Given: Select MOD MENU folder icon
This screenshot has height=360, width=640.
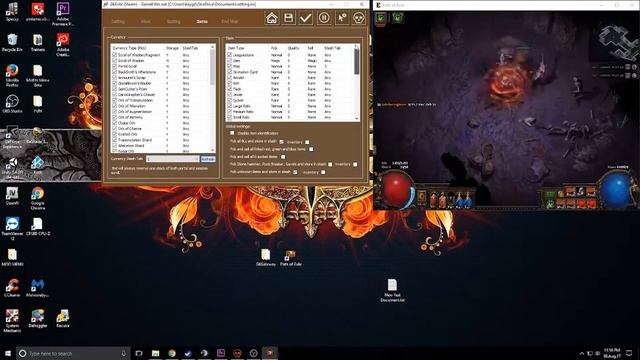Looking at the screenshot, I should [12, 257].
